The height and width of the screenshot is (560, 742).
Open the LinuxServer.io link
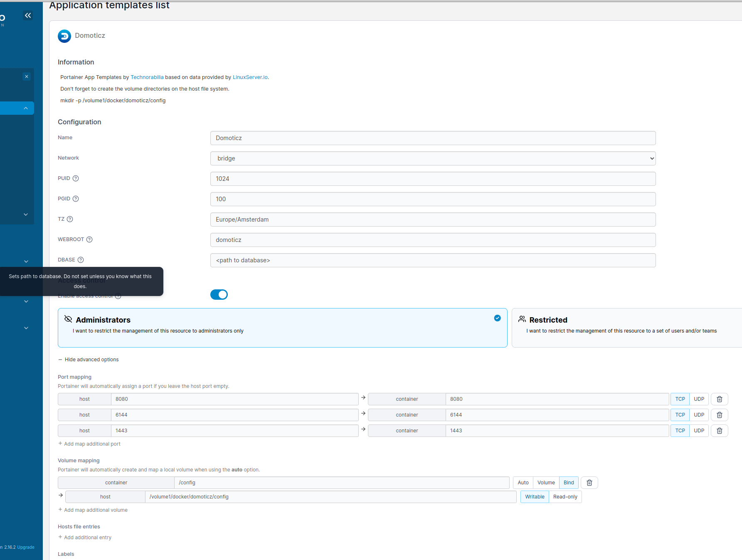(x=250, y=77)
